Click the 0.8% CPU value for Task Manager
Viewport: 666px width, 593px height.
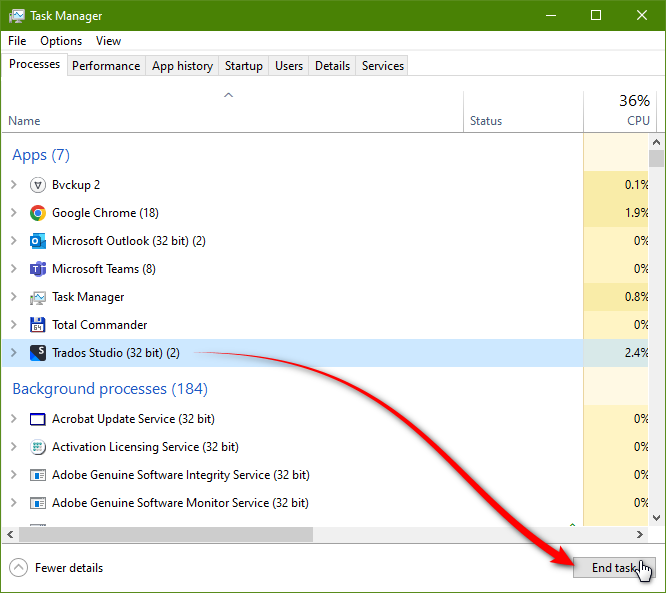pyautogui.click(x=636, y=297)
